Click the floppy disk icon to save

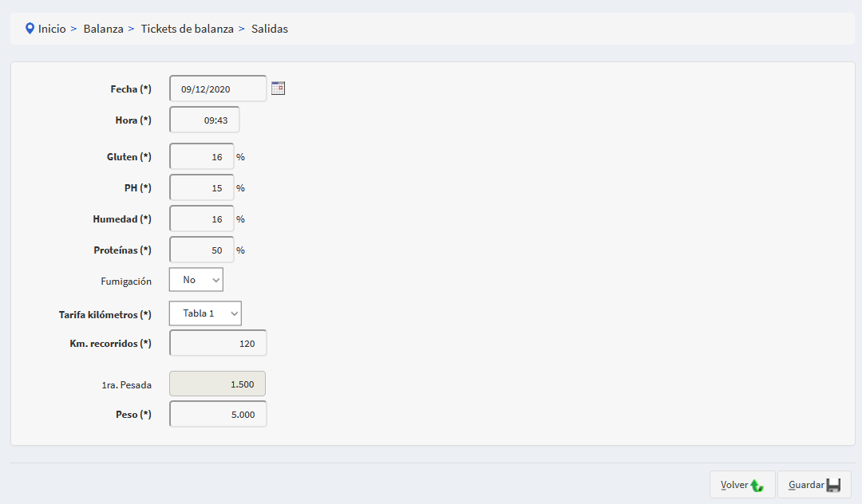click(x=833, y=485)
